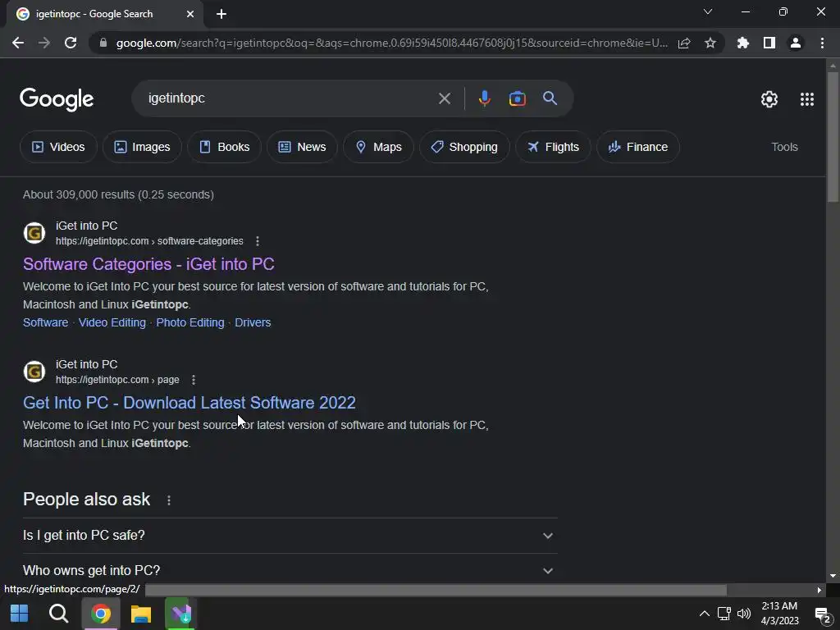Image resolution: width=840 pixels, height=630 pixels.
Task: Open the search Tools button
Action: coord(784,147)
